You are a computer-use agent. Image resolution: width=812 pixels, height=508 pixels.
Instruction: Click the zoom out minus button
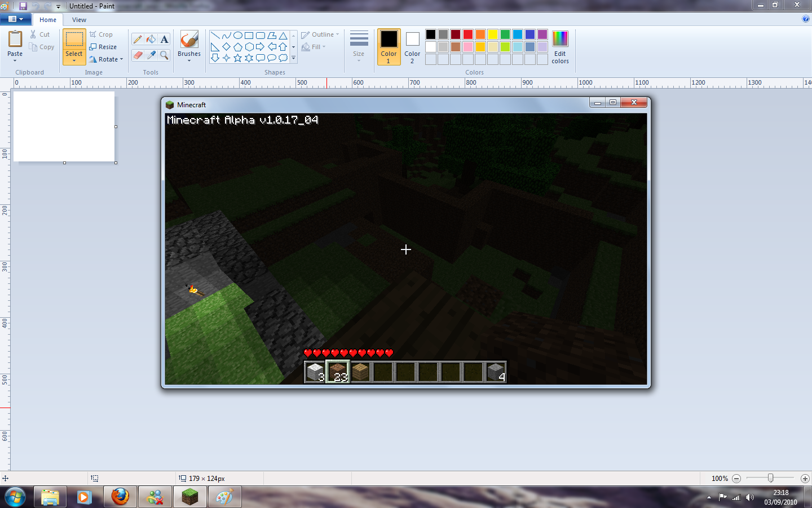pyautogui.click(x=736, y=478)
